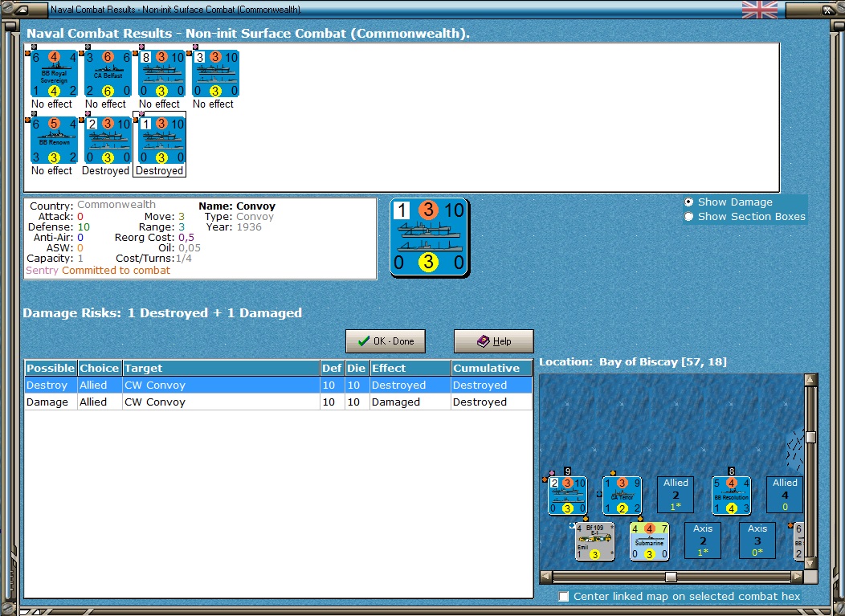The image size is (845, 616).
Task: Click the convoy counter on the map
Action: pos(567,496)
